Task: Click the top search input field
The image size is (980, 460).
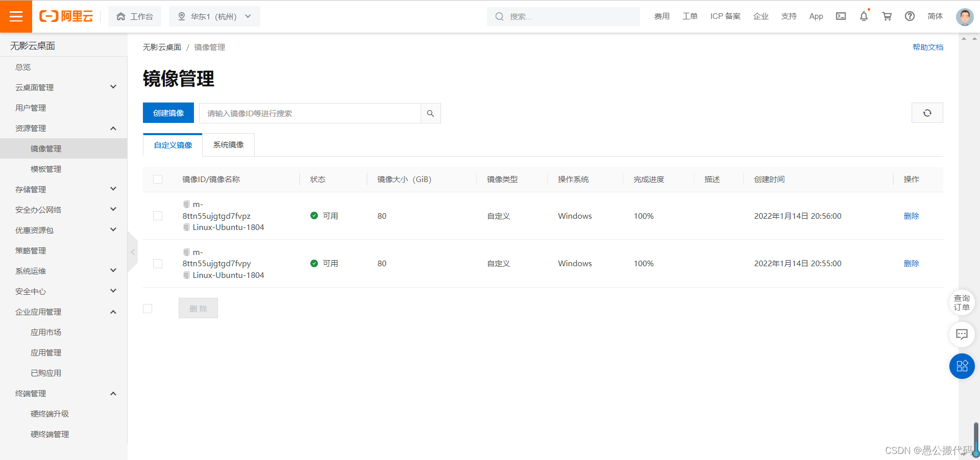Action: (563, 16)
